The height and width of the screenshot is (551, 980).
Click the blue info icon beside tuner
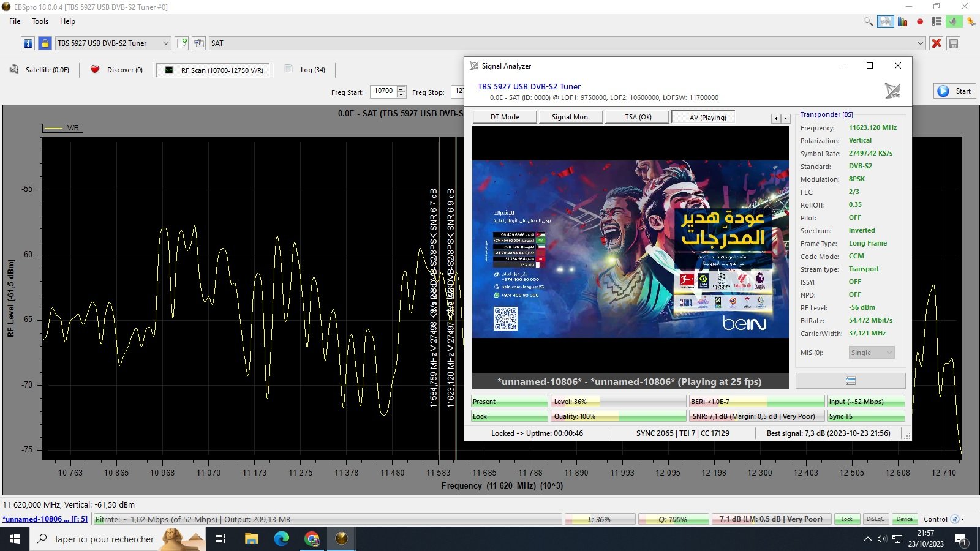click(28, 43)
